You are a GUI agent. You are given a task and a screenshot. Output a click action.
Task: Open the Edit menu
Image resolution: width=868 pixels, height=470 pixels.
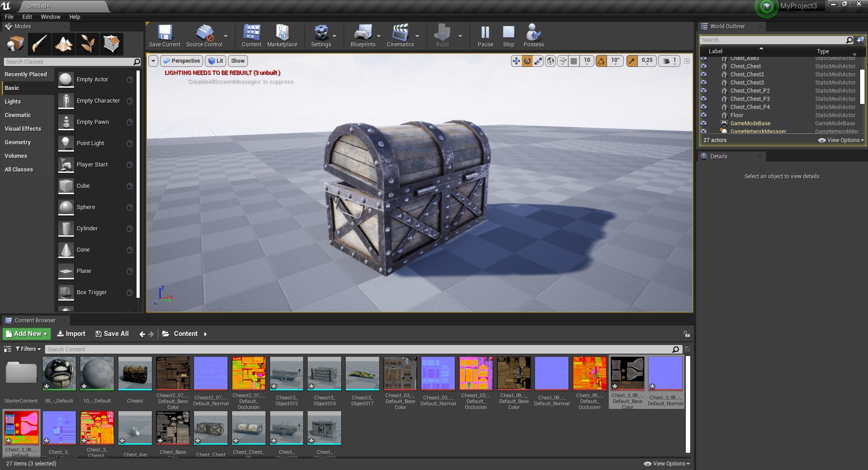click(27, 17)
